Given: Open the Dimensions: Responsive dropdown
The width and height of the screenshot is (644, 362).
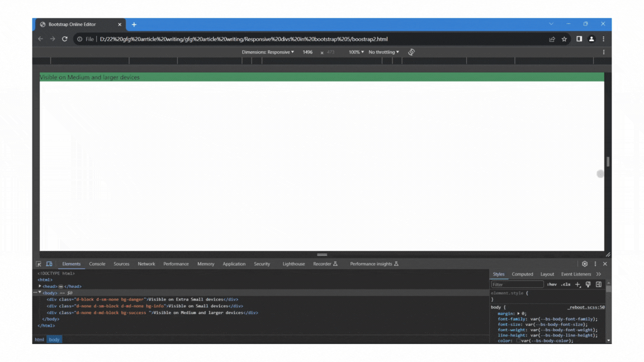Looking at the screenshot, I should pyautogui.click(x=268, y=52).
